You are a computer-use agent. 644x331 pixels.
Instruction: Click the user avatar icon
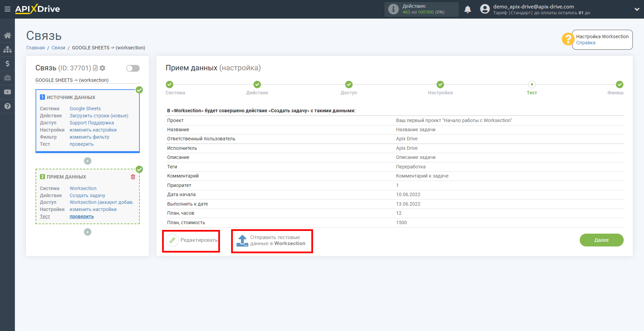click(485, 9)
